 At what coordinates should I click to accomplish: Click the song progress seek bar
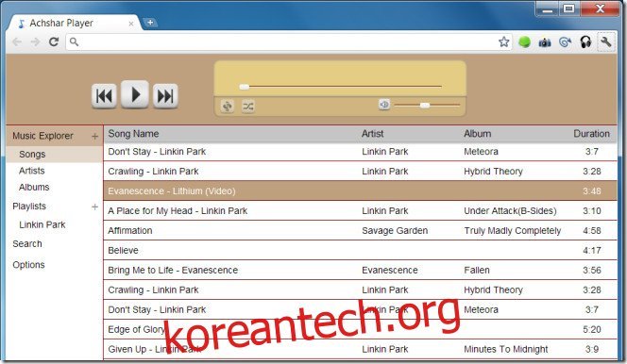tap(340, 86)
